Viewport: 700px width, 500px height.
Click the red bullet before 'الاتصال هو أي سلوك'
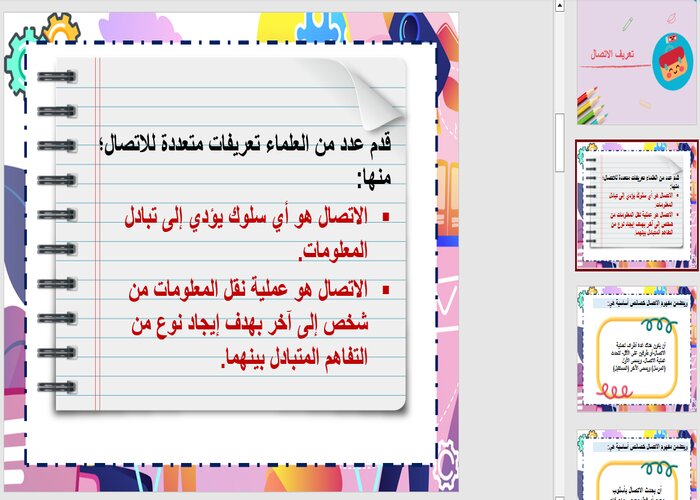(x=386, y=217)
